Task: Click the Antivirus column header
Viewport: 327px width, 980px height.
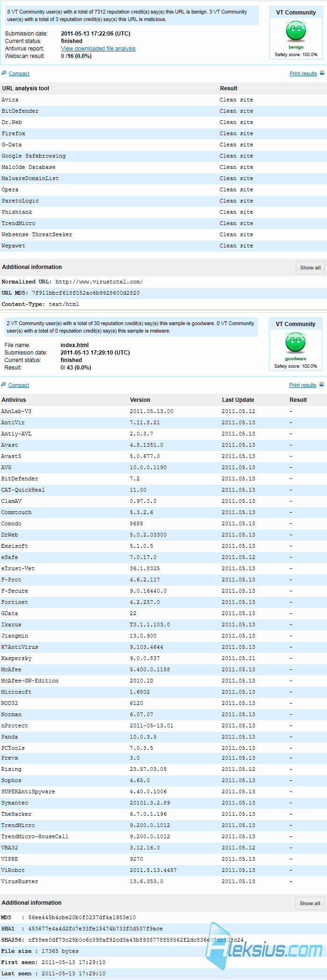Action: (x=14, y=400)
